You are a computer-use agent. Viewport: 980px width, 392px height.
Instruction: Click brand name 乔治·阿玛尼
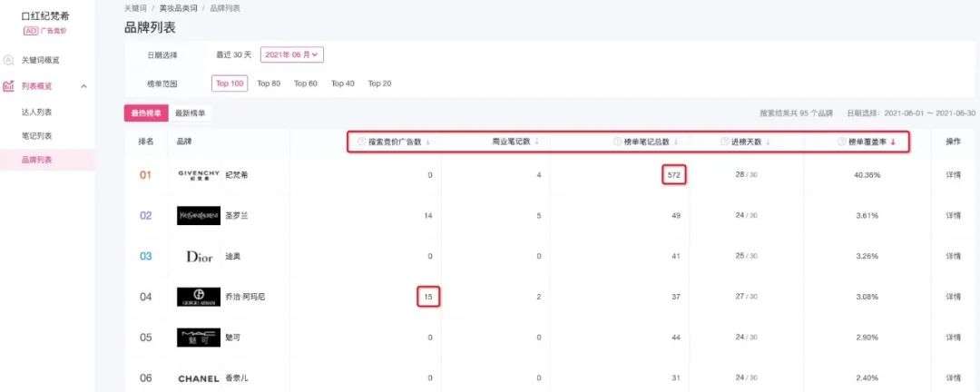click(x=245, y=297)
